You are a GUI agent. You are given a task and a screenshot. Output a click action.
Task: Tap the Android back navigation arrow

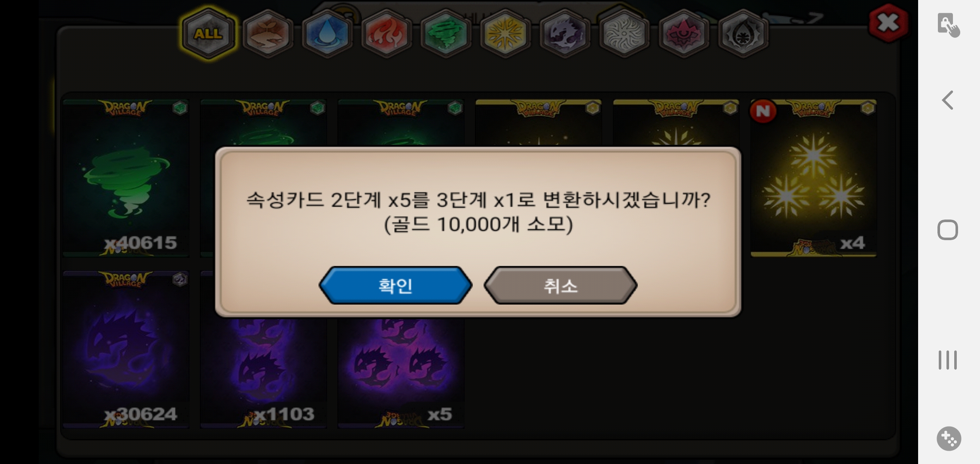948,101
